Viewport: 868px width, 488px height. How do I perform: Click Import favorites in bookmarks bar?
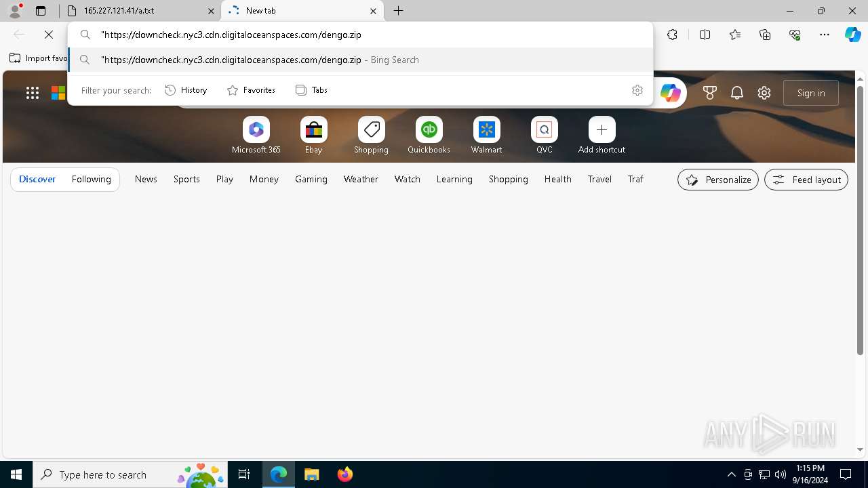[39, 58]
